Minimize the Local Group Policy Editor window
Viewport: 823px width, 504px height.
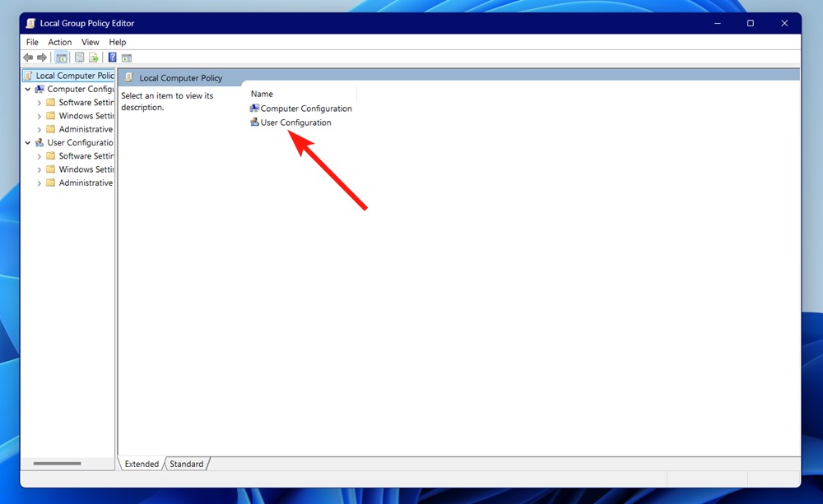pos(718,23)
